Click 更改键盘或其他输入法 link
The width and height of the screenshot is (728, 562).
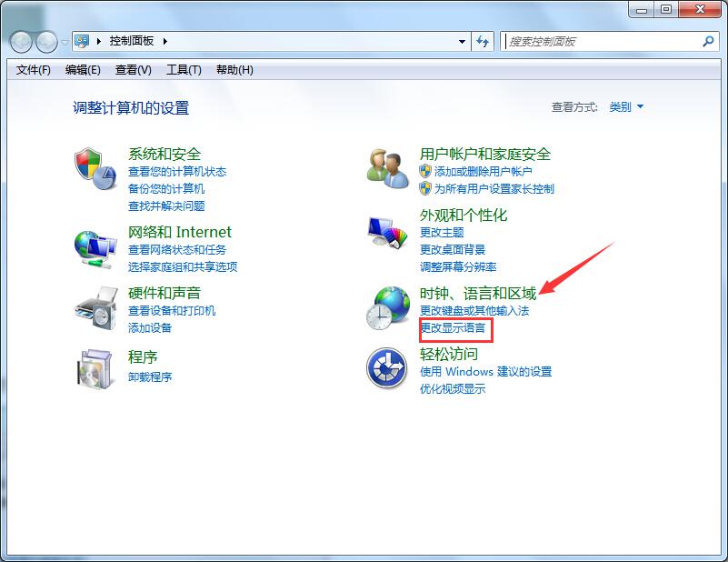pyautogui.click(x=474, y=310)
